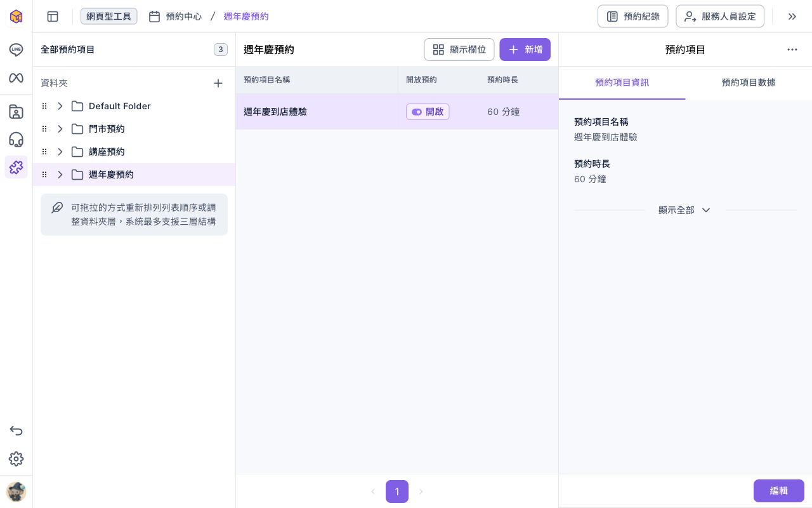Open the contacts folder sidebar icon
Viewport: 812px width, 508px height.
[x=16, y=112]
